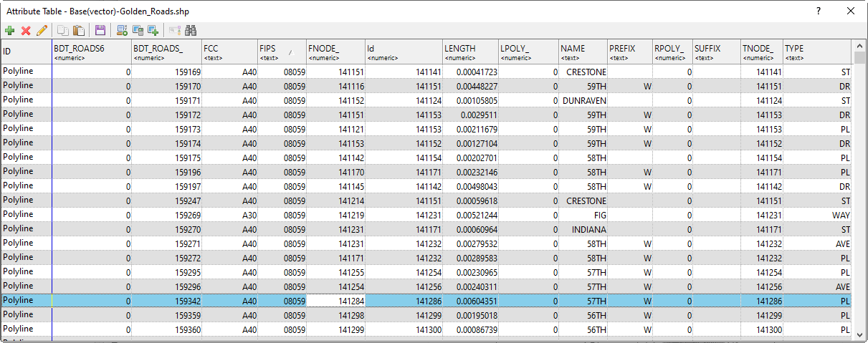Click the vertical scrollbar up arrow

[859, 47]
